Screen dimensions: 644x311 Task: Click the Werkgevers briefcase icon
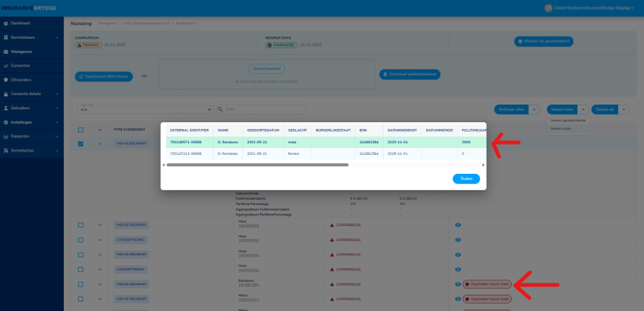[5, 52]
